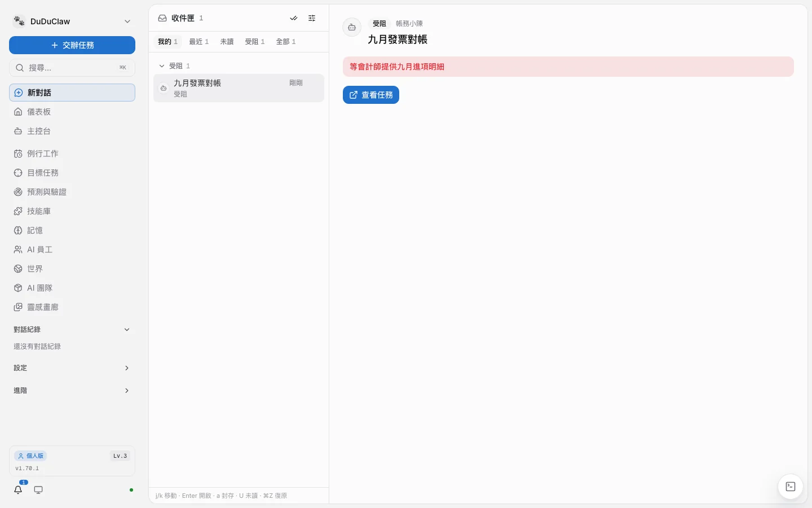Open the 九月發票對帳 inbox item
This screenshot has width=812, height=508.
pyautogui.click(x=239, y=88)
